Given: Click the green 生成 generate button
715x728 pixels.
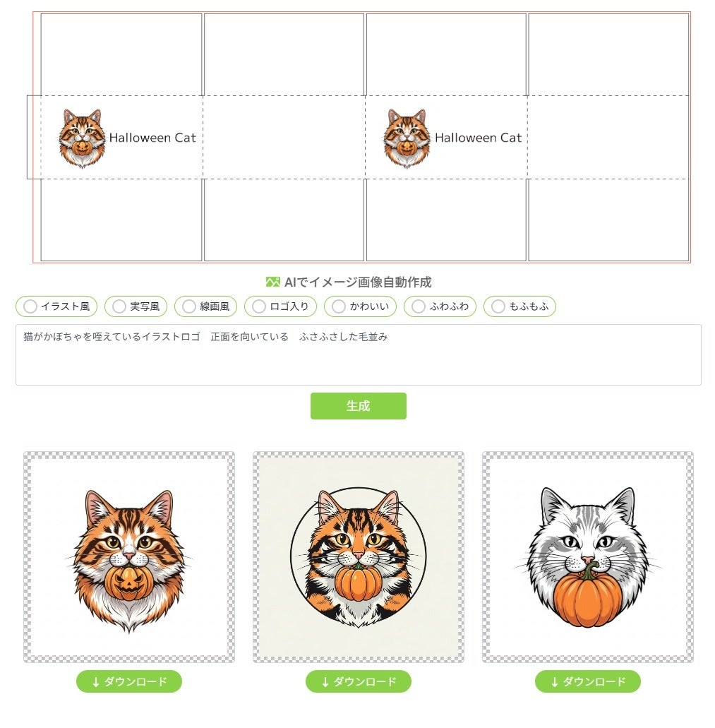Looking at the screenshot, I should pos(358,406).
